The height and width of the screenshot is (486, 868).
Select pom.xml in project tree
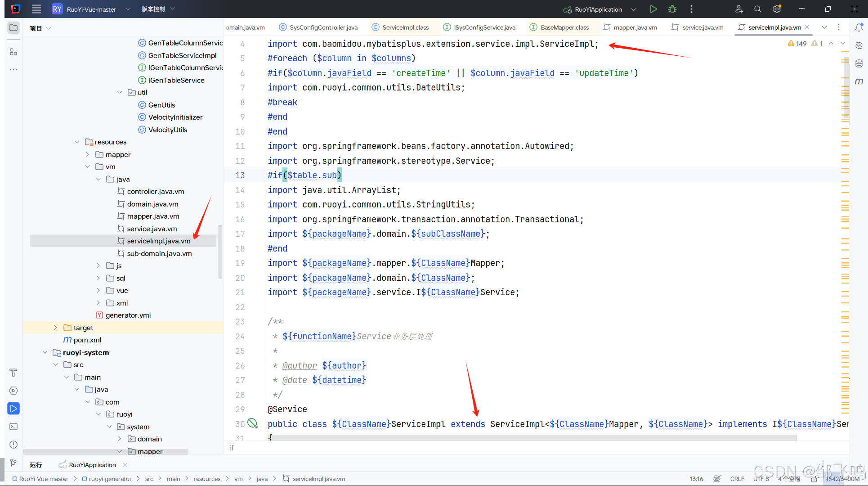click(x=87, y=340)
